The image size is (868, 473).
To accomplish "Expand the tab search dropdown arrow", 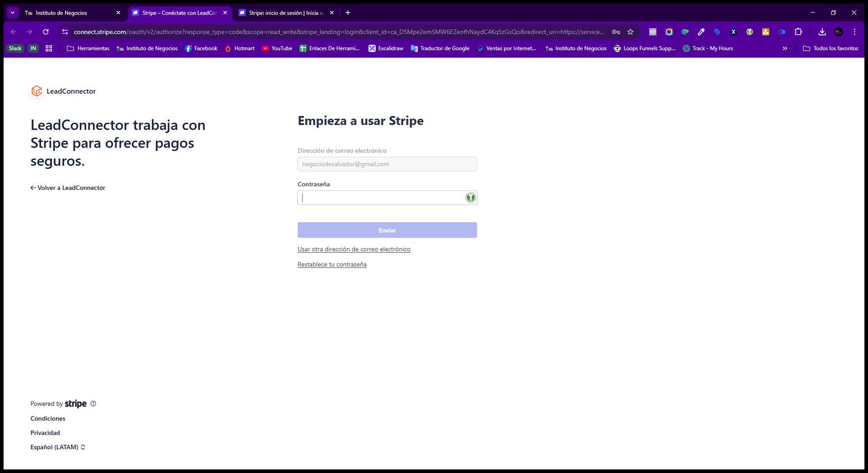I will (x=12, y=12).
